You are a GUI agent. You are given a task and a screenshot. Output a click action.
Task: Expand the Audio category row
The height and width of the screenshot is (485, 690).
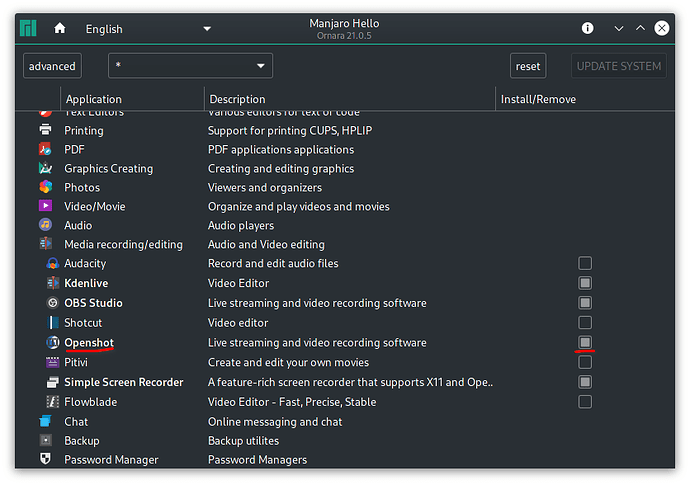pyautogui.click(x=345, y=225)
